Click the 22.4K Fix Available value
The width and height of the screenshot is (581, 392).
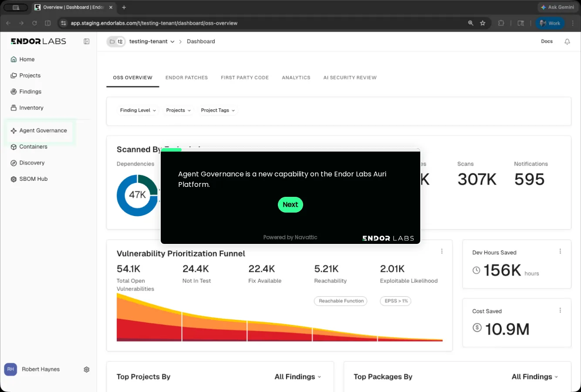262,269
